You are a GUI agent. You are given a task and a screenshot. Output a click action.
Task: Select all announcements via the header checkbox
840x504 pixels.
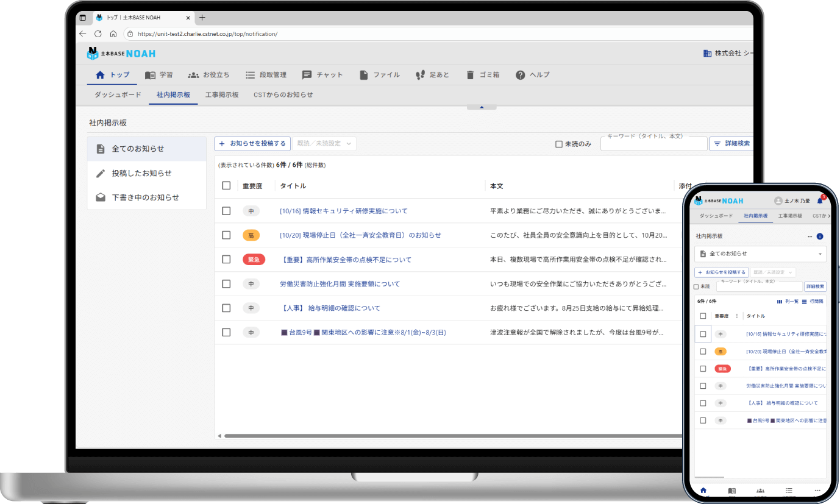coord(226,185)
